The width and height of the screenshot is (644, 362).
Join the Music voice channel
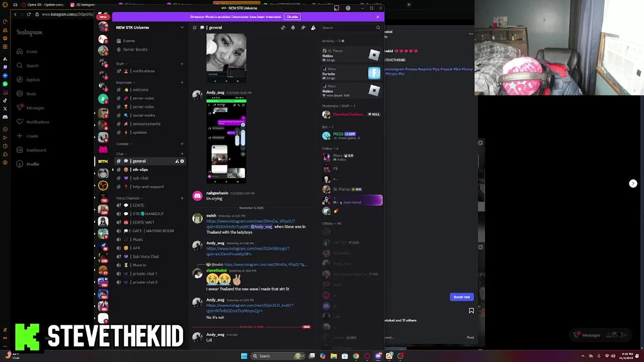(150, 239)
